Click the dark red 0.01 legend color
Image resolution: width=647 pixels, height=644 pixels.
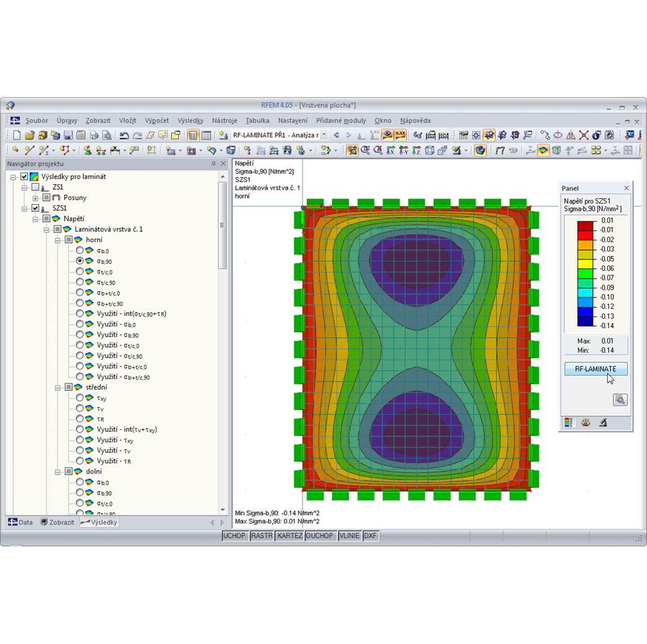(x=585, y=226)
